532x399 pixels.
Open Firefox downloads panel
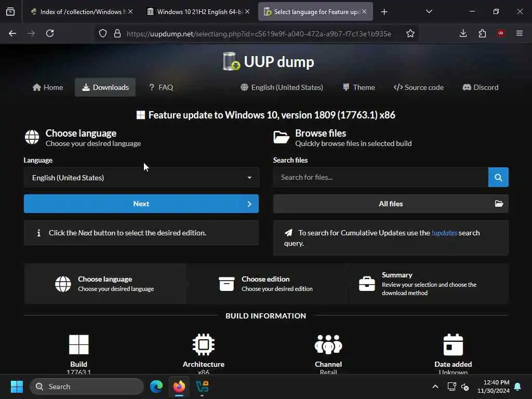click(463, 33)
